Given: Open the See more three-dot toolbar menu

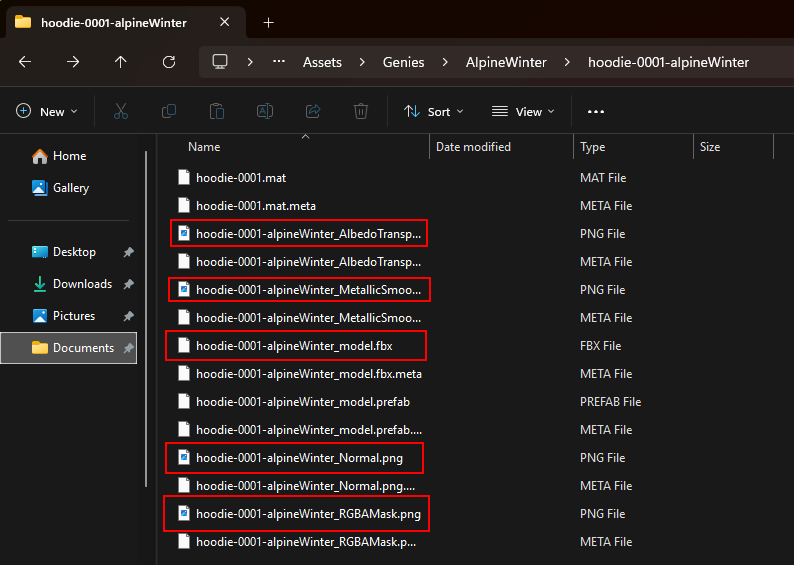Looking at the screenshot, I should (x=596, y=111).
